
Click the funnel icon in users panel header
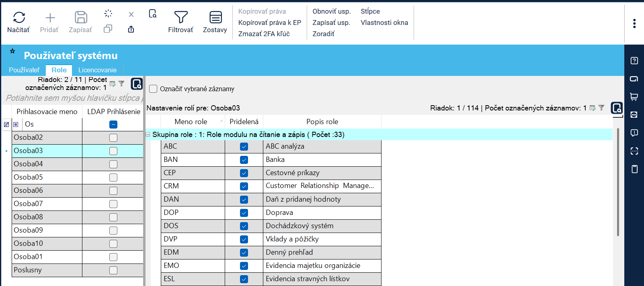tap(121, 84)
